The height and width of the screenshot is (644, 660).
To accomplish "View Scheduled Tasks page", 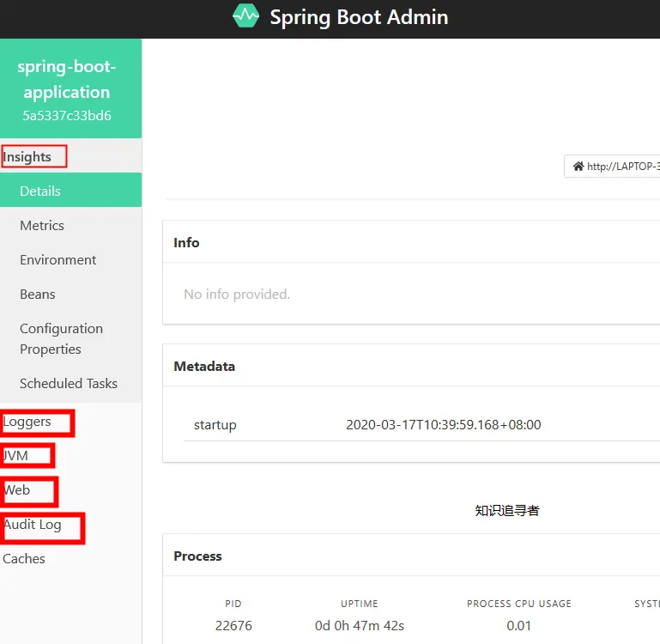I will [69, 383].
